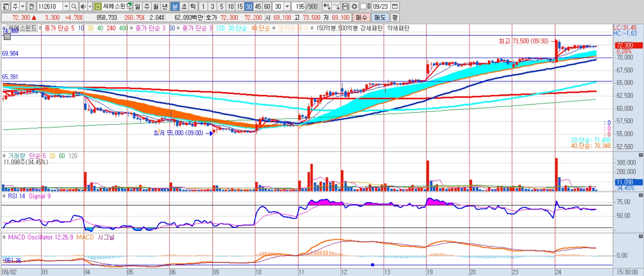Click the date field 09/23

click(x=381, y=7)
